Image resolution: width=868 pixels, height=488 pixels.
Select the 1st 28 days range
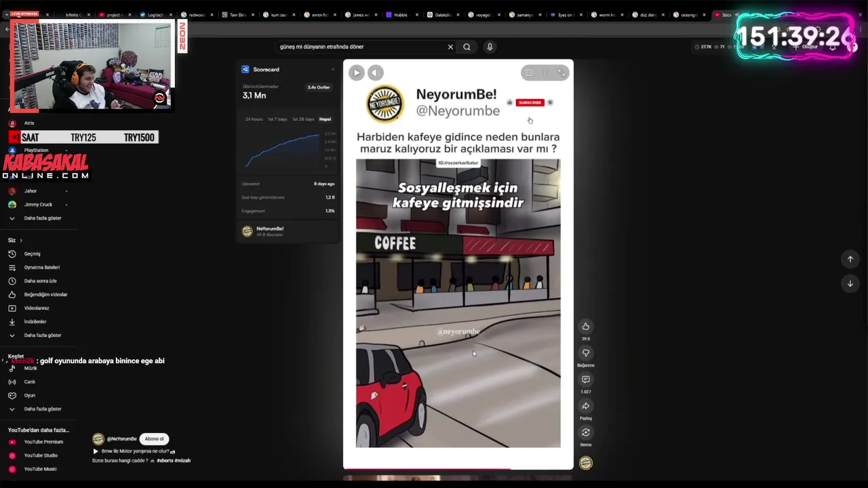click(x=302, y=119)
